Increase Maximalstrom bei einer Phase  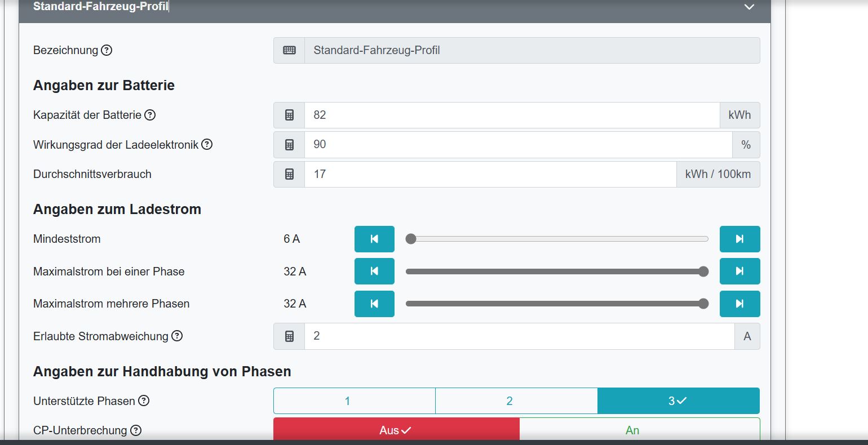(739, 272)
